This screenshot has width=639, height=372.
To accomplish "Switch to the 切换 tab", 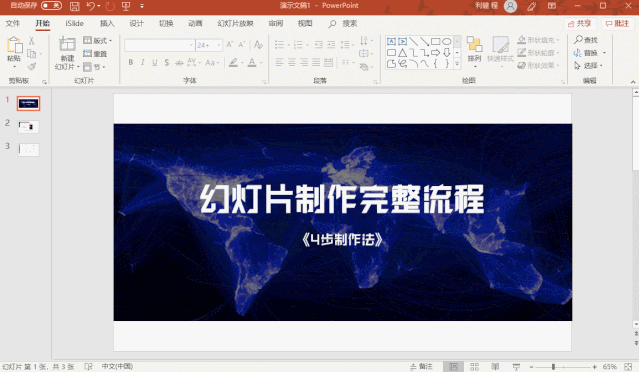I will 166,24.
